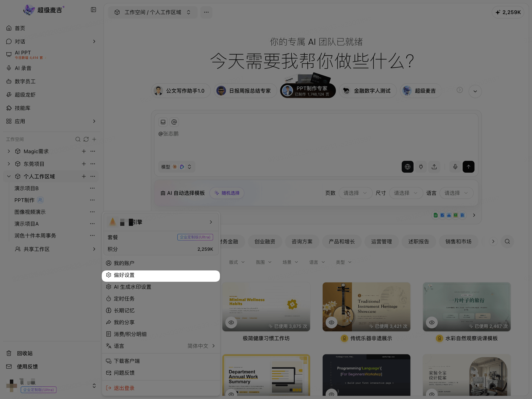Open 技能库 in the sidebar

[x=23, y=108]
